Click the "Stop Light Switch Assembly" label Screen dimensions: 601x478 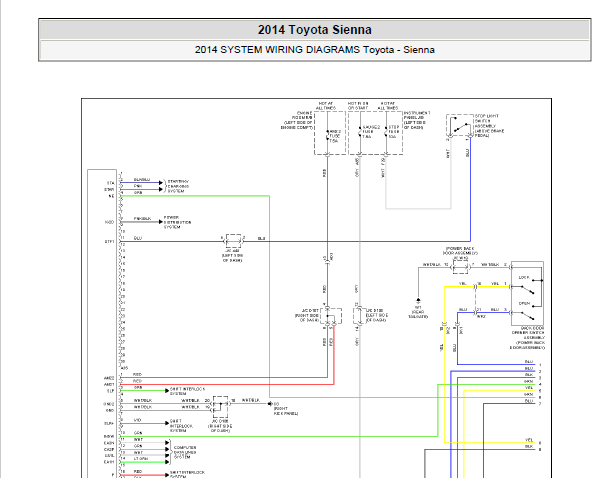click(x=489, y=126)
